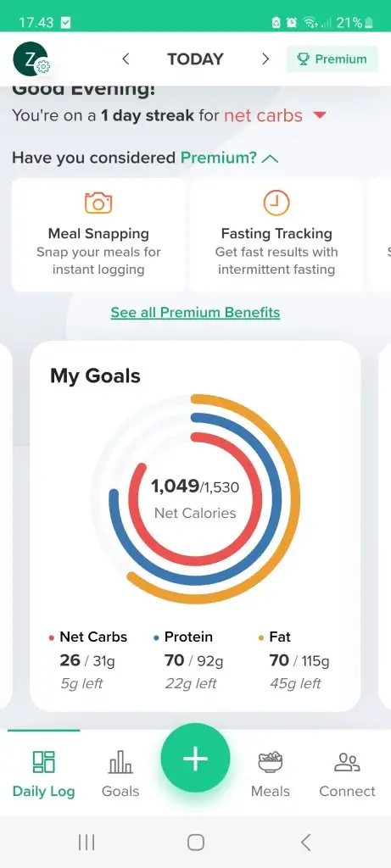Go to next day with right arrow
This screenshot has width=391, height=868.
click(265, 59)
